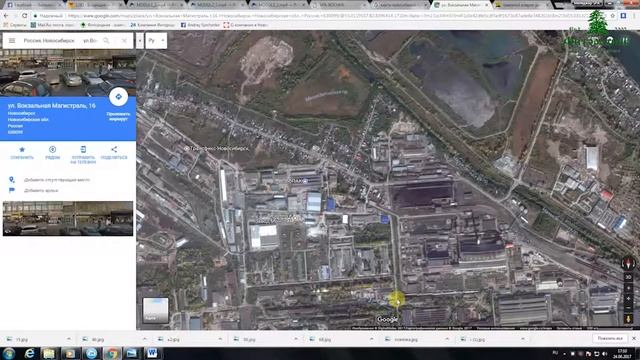Image resolution: width=640 pixels, height=360 pixels.
Task: Close the downloads bar
Action: (x=634, y=339)
